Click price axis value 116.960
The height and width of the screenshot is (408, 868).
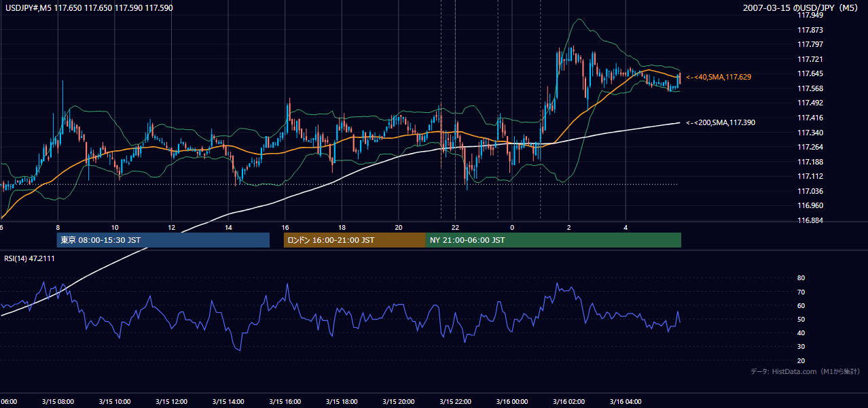[x=810, y=205]
